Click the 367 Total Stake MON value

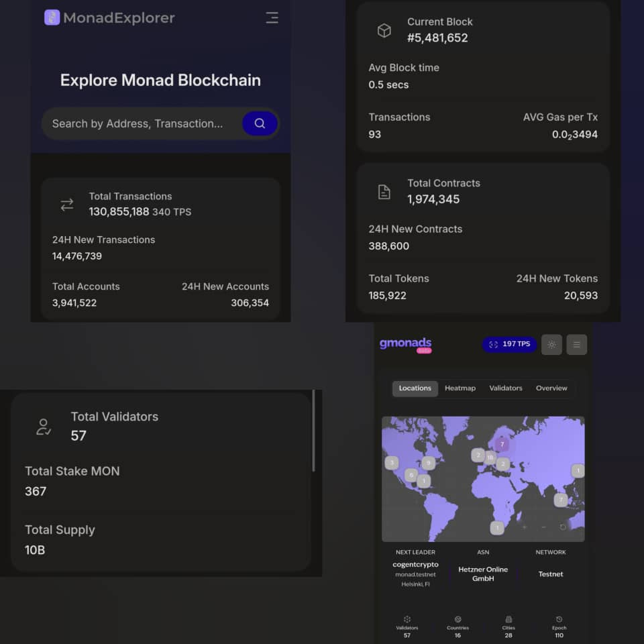click(36, 491)
